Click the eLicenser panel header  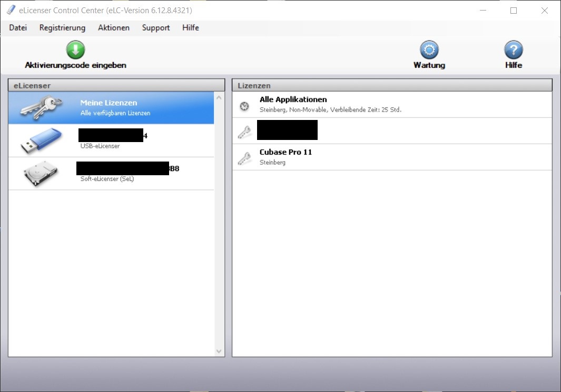116,85
